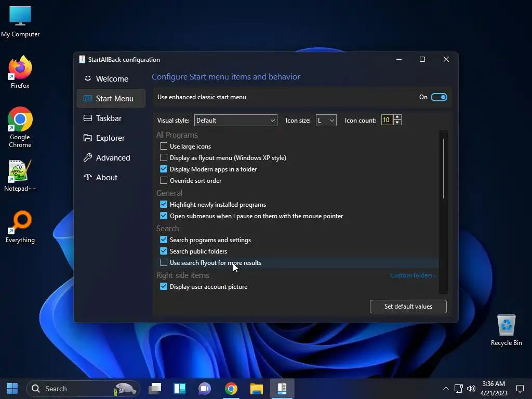Close the StartAllBack configuration window

446,59
